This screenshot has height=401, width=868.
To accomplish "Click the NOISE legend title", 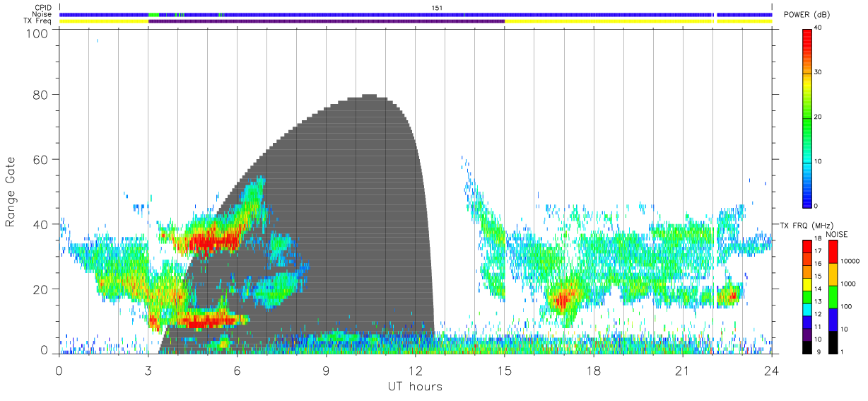I will pyautogui.click(x=838, y=234).
